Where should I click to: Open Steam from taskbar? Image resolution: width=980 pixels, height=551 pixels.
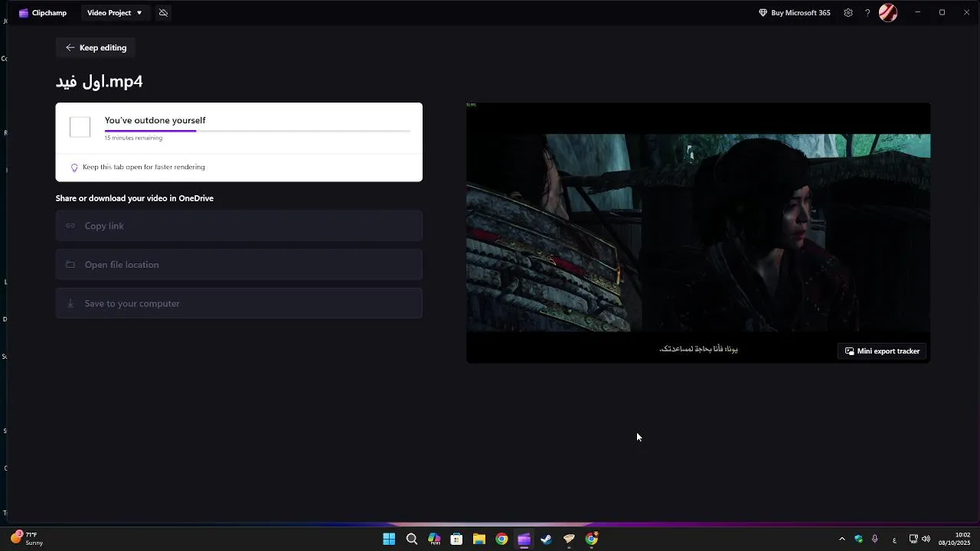(x=546, y=539)
